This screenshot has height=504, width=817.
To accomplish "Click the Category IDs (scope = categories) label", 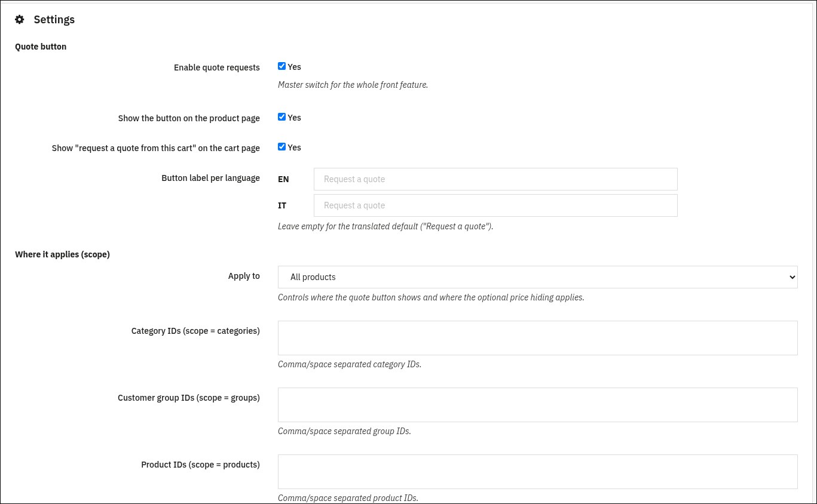I will pyautogui.click(x=195, y=331).
